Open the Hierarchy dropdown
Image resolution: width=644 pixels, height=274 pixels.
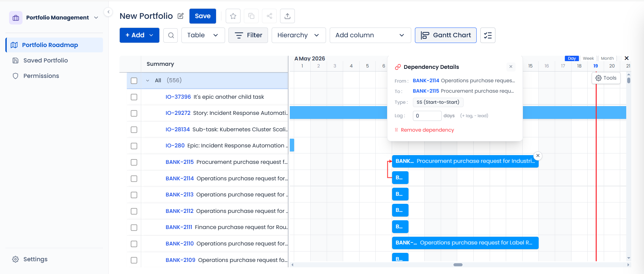pos(299,35)
